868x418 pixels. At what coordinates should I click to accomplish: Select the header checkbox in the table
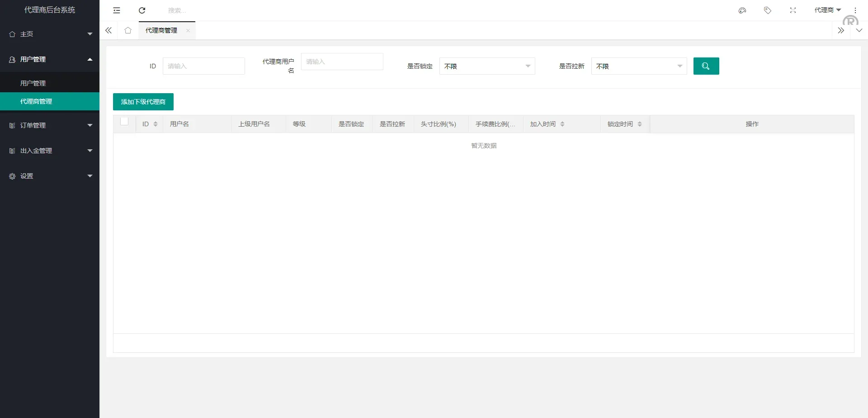point(124,121)
